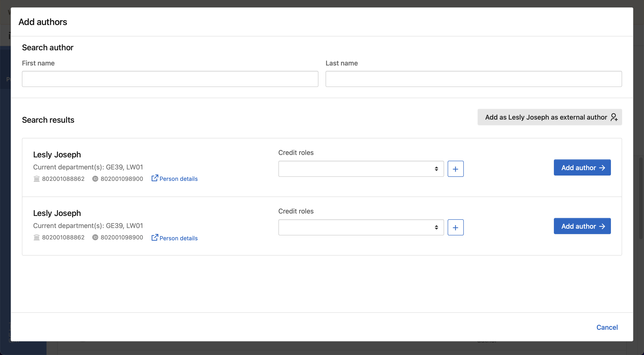This screenshot has width=644, height=355.
Task: Cancel the Add authors dialog
Action: click(x=607, y=327)
